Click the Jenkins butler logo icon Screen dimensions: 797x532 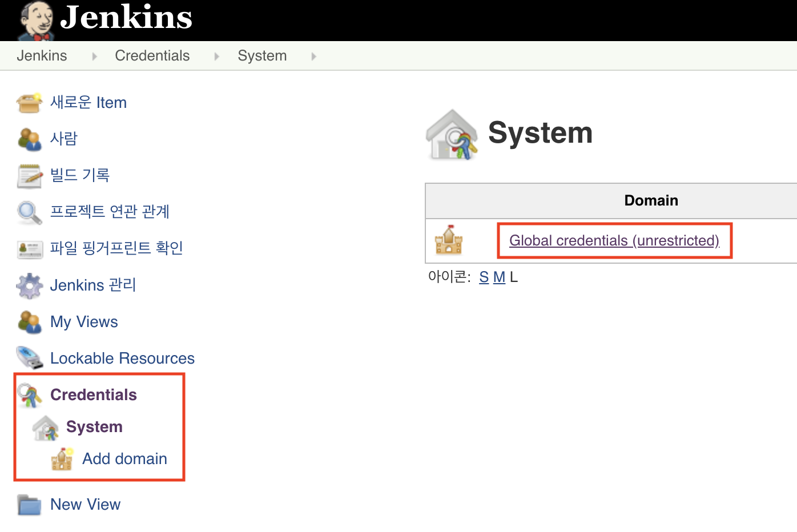[36, 21]
